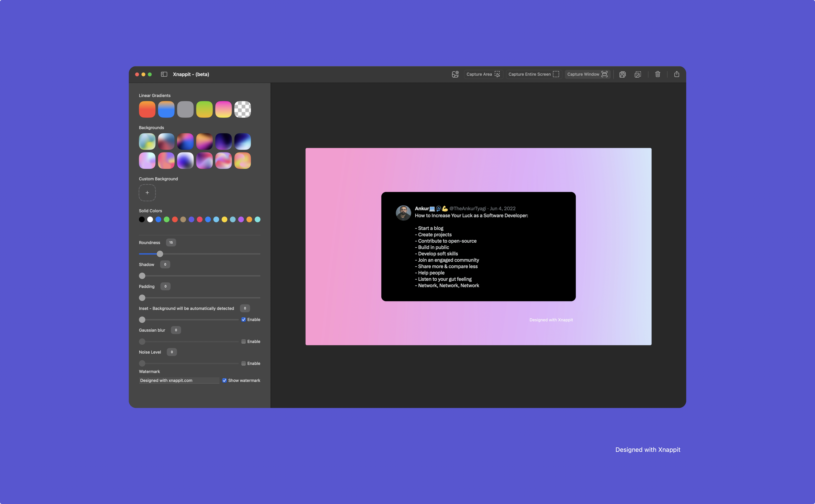Click the copy image to clipboard icon
The width and height of the screenshot is (815, 504).
click(x=638, y=74)
